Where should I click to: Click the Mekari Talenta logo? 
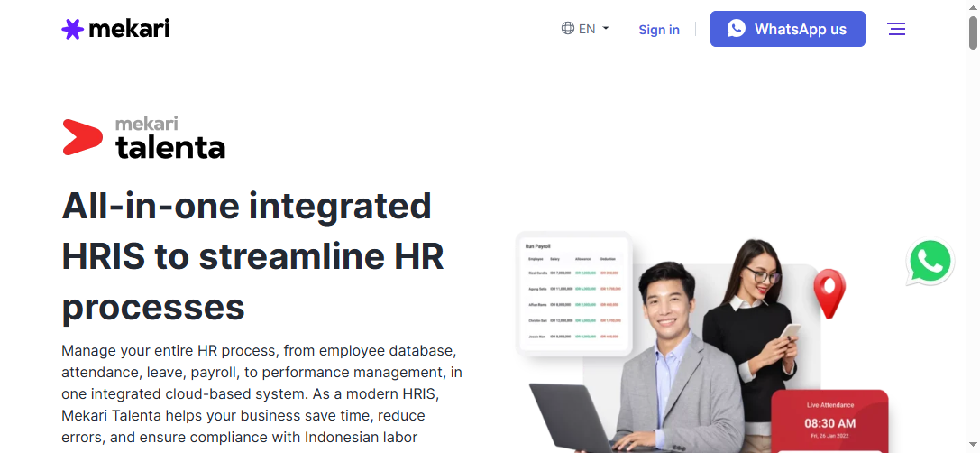(x=143, y=138)
